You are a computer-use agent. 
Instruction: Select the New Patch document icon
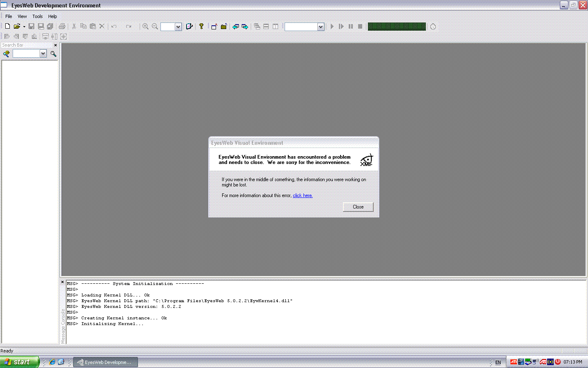tap(7, 26)
